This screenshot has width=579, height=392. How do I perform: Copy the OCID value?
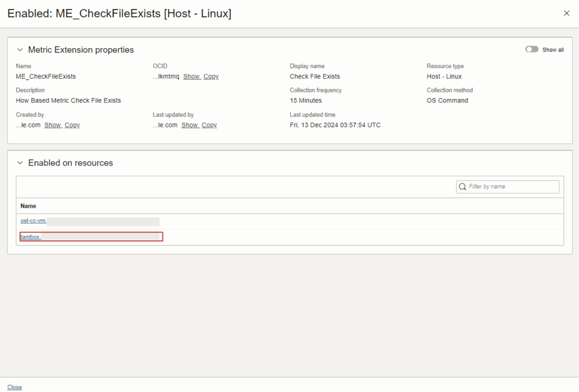click(211, 76)
